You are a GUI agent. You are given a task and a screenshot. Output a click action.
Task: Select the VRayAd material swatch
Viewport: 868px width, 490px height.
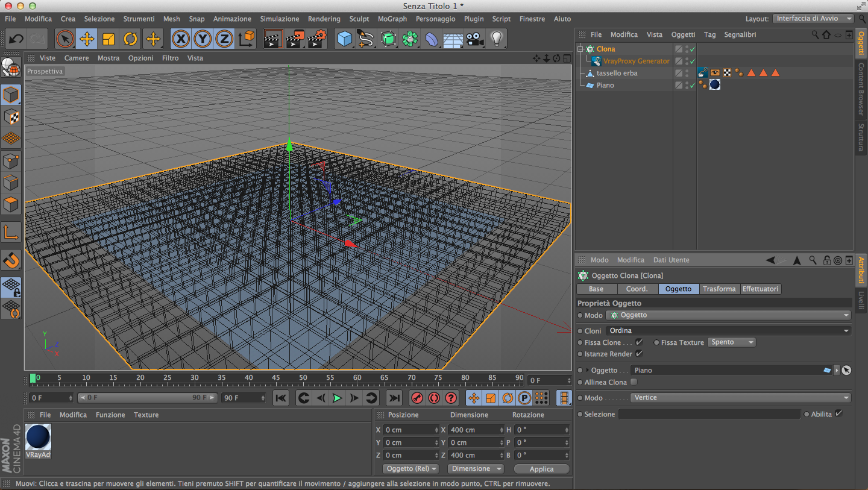tap(39, 438)
